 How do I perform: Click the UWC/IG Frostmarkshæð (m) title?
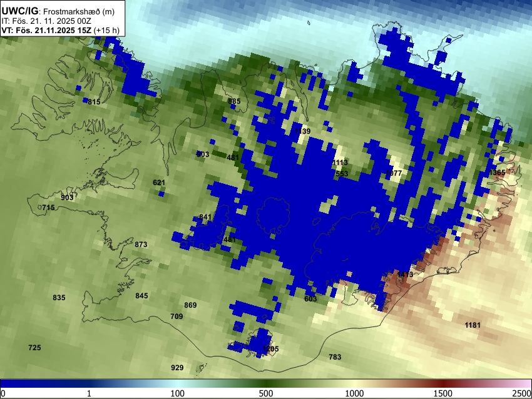pos(58,11)
